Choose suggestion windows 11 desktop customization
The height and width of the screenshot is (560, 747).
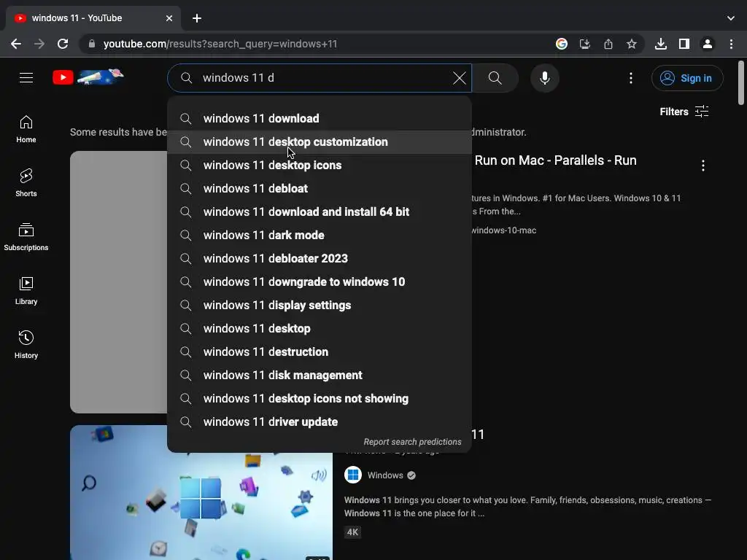pyautogui.click(x=320, y=142)
